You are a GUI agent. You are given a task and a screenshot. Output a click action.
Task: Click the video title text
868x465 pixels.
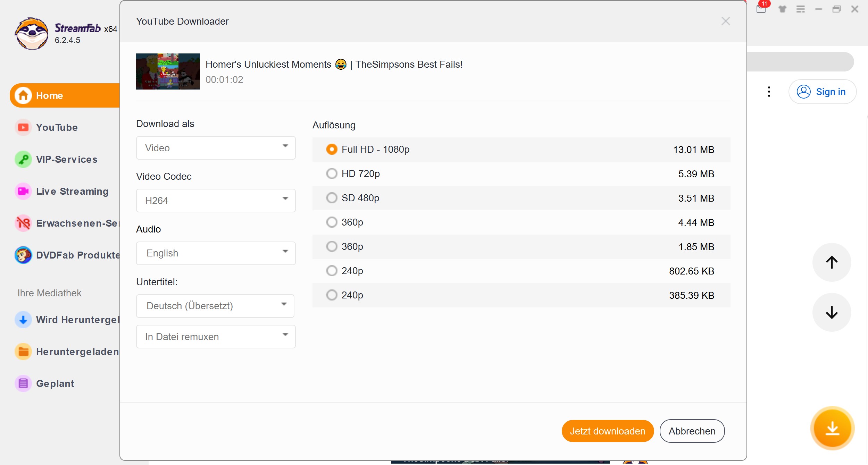pos(334,64)
